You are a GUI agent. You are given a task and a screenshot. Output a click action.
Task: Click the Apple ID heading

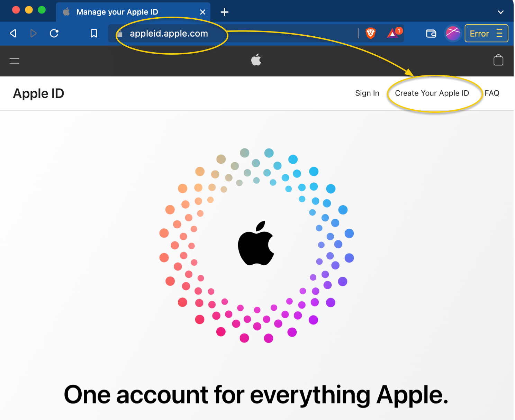tap(38, 93)
